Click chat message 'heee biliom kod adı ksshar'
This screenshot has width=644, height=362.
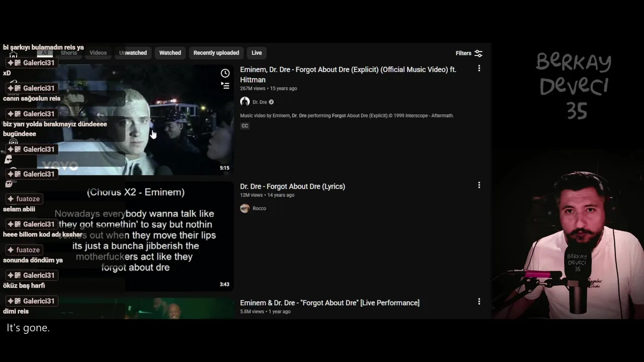point(43,234)
